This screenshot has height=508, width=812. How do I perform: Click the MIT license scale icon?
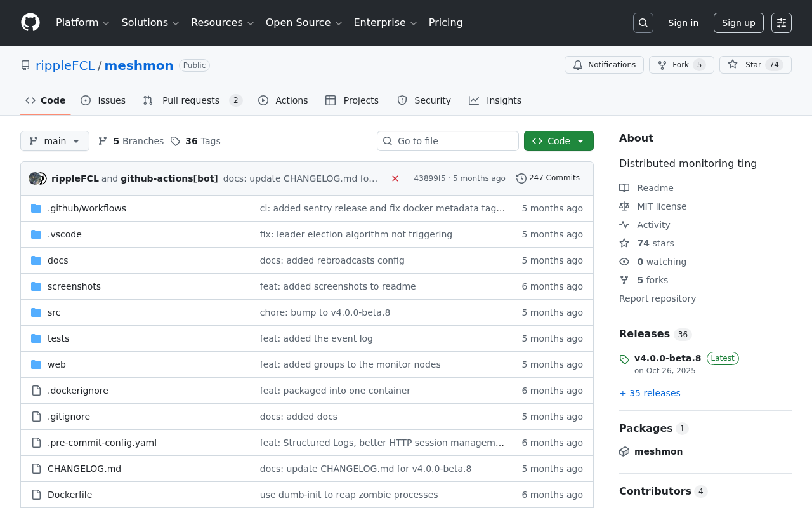[624, 206]
